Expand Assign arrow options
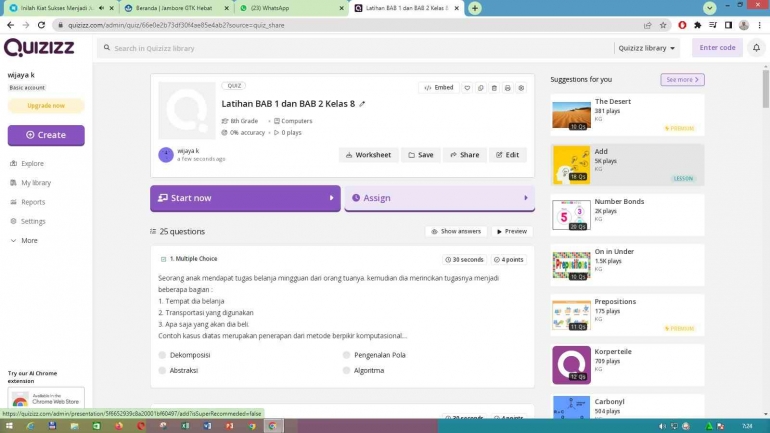The height and width of the screenshot is (433, 770). (x=525, y=198)
